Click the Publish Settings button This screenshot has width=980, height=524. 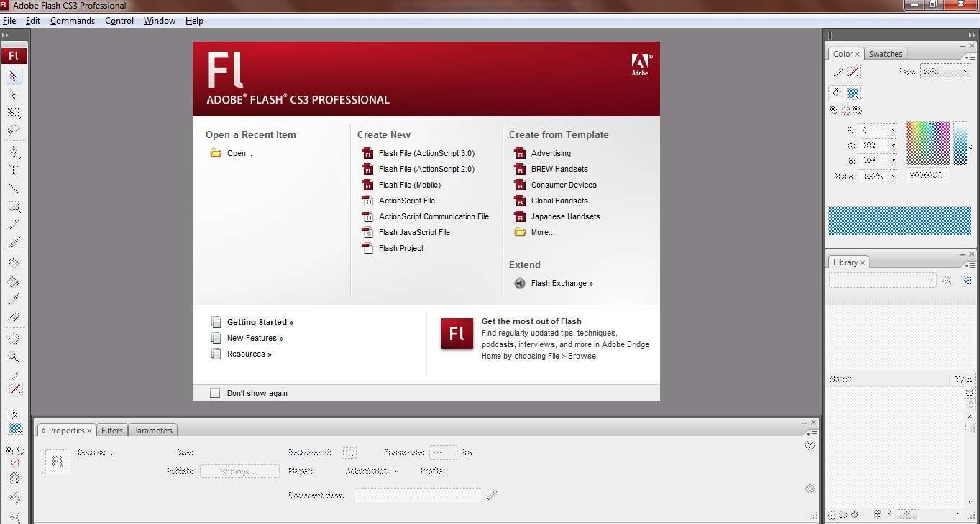click(239, 472)
